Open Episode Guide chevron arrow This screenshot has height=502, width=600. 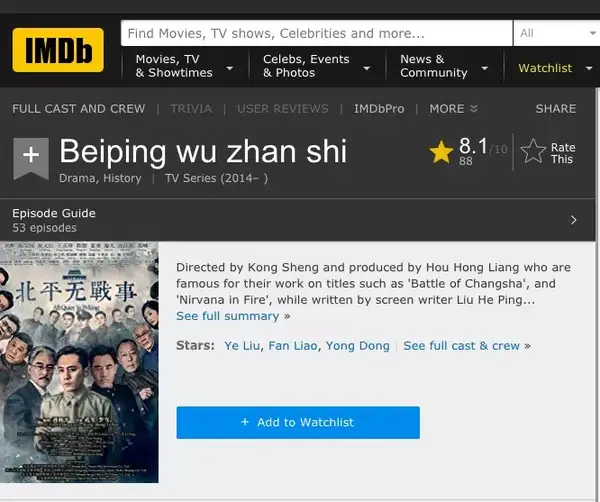point(573,220)
